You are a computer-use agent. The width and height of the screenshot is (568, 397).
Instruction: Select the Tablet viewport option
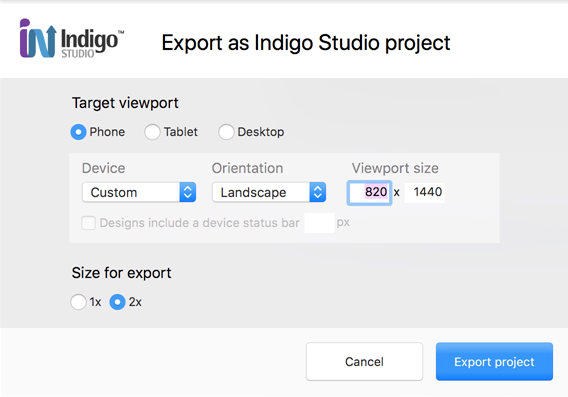tap(152, 132)
